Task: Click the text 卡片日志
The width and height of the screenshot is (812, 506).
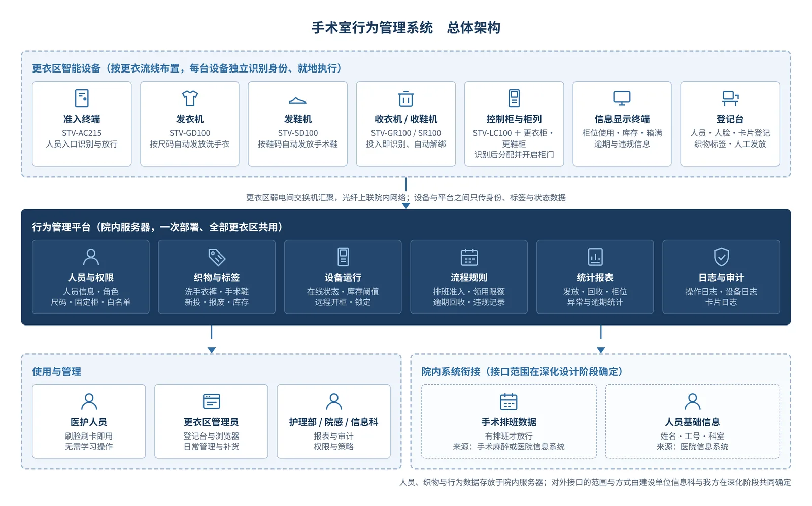Action: (x=721, y=302)
